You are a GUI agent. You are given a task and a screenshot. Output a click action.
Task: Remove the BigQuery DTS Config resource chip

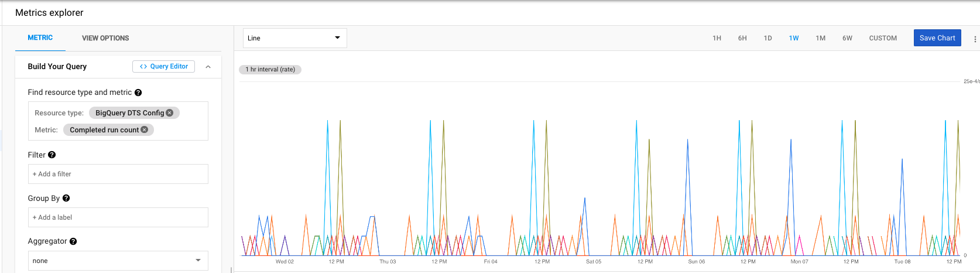pos(170,113)
